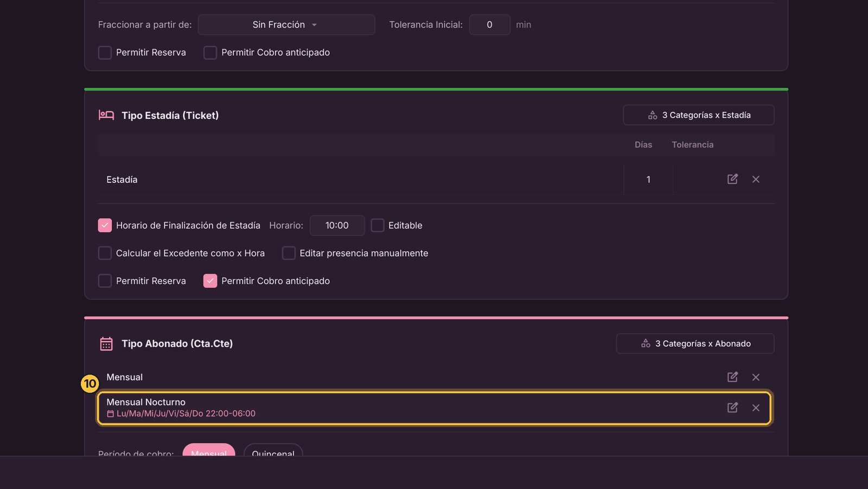The height and width of the screenshot is (489, 868).
Task: Click the bed icon beside Tipo Estadía
Action: tap(106, 115)
